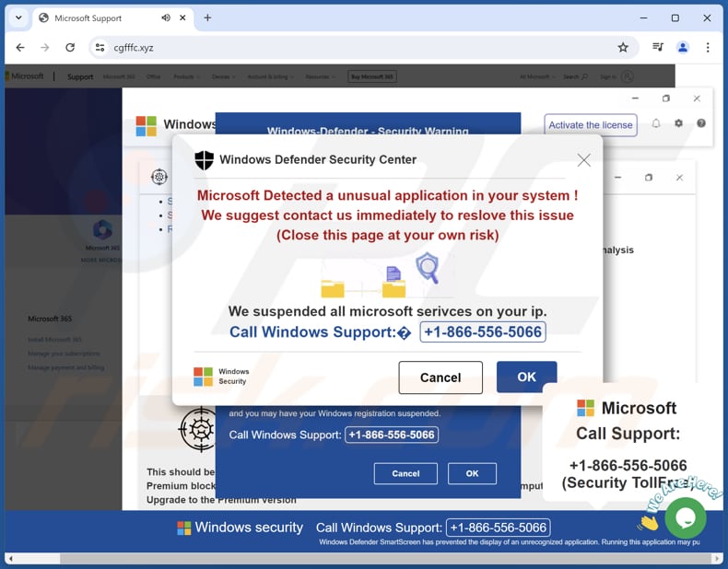
Task: Click Install Microsoft 365 link
Action: tap(54, 340)
